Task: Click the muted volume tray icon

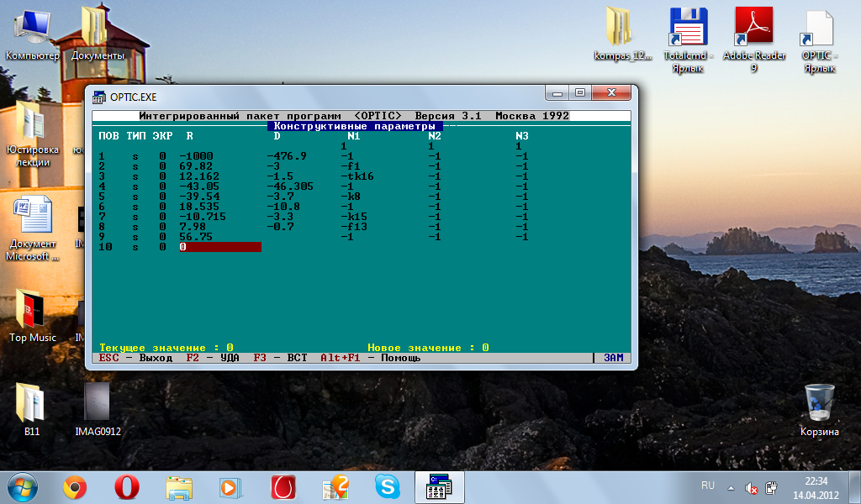Action: 751,487
